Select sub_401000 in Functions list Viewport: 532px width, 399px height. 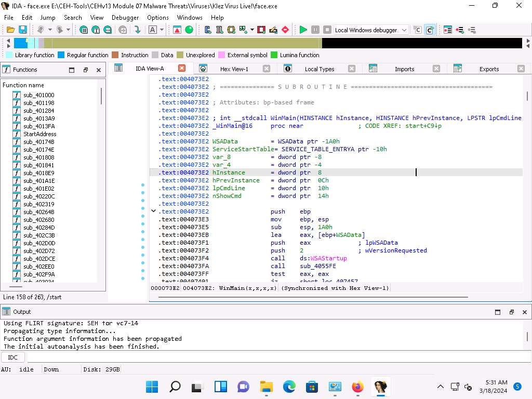point(38,95)
